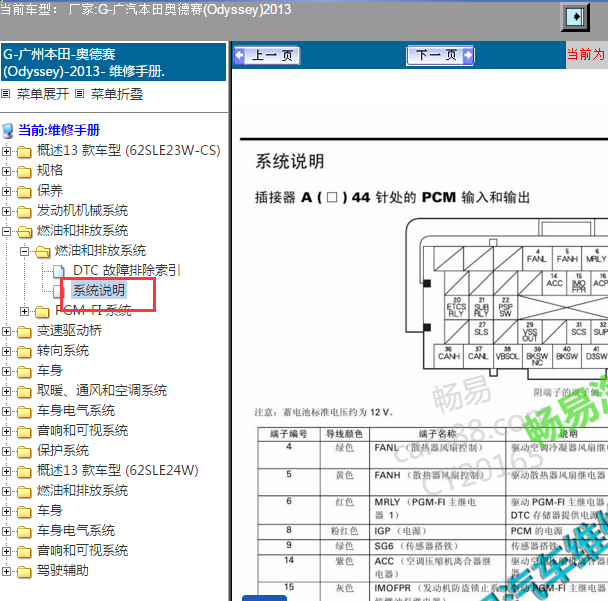Expand the 转向系统 node

(6, 351)
